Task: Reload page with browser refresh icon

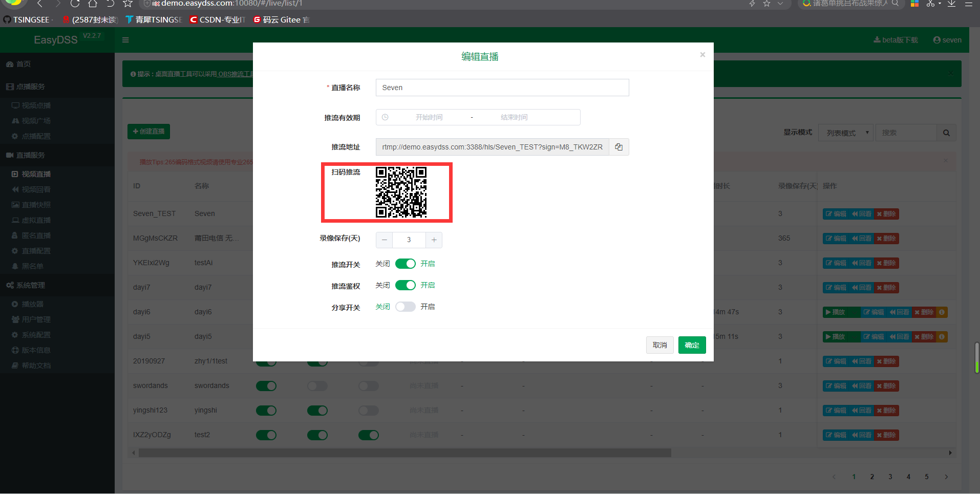Action: click(75, 3)
